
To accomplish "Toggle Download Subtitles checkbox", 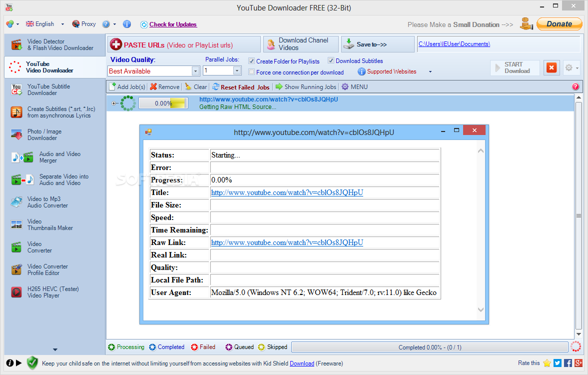I will [331, 60].
